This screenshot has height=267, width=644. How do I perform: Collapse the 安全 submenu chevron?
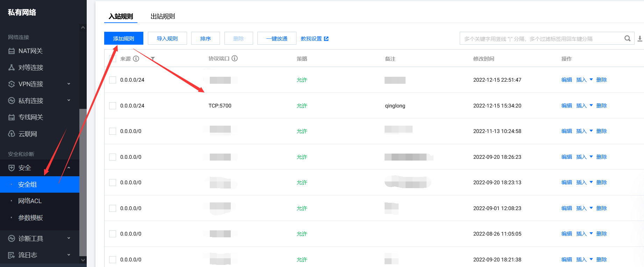69,168
